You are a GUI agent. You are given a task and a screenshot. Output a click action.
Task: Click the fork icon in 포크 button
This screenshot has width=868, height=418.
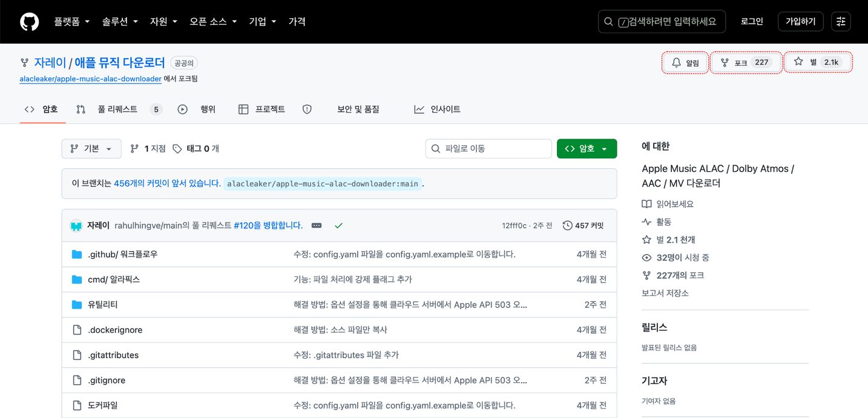pyautogui.click(x=725, y=62)
